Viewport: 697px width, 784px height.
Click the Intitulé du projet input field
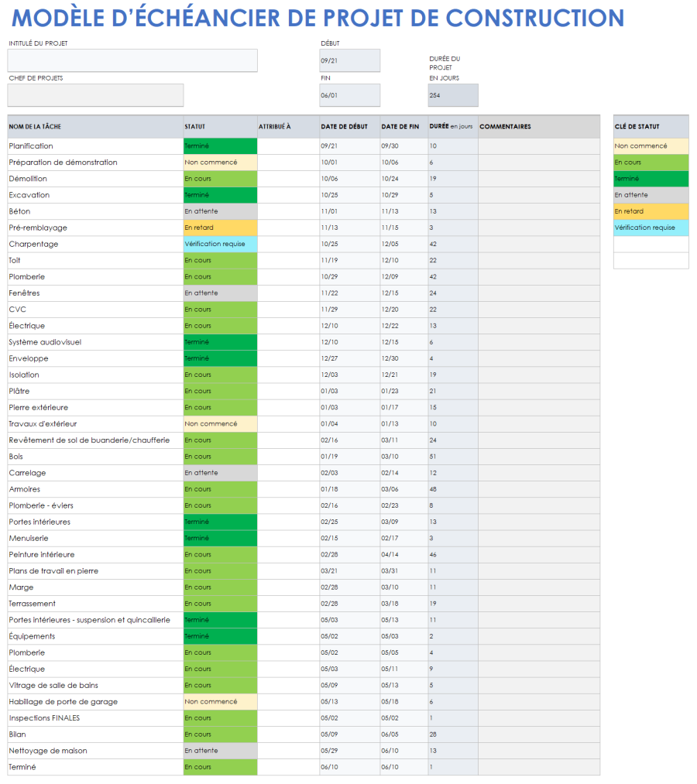pos(132,60)
